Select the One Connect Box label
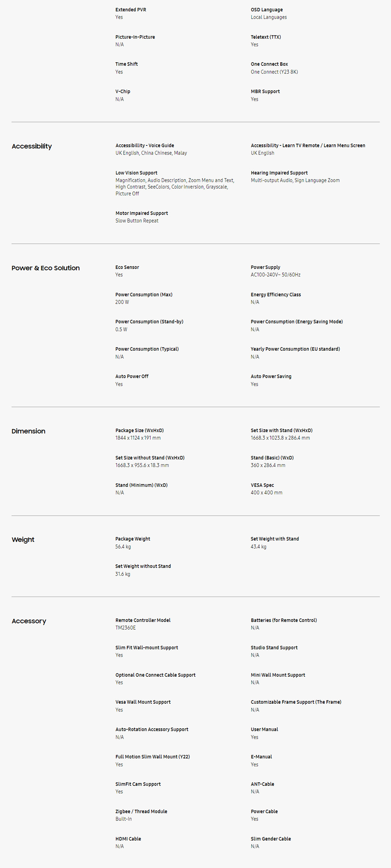 pos(269,64)
